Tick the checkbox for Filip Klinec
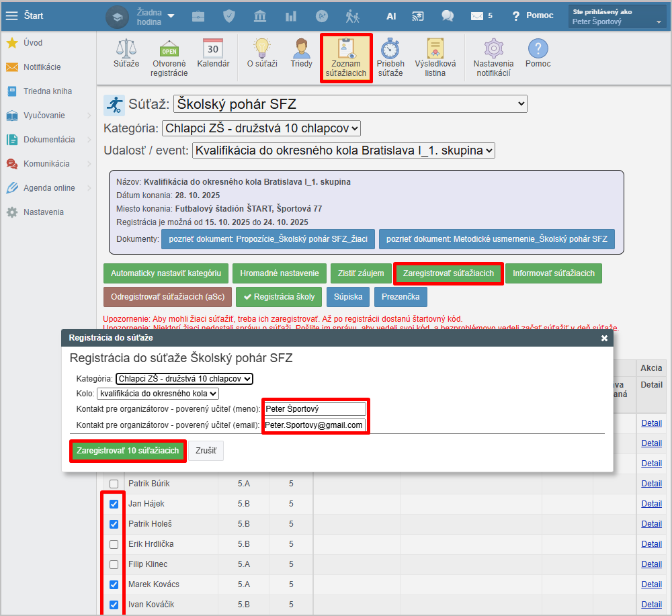 point(114,564)
